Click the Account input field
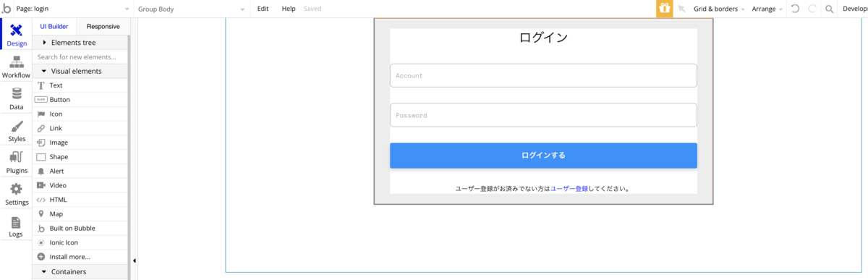The image size is (868, 280). tap(543, 75)
